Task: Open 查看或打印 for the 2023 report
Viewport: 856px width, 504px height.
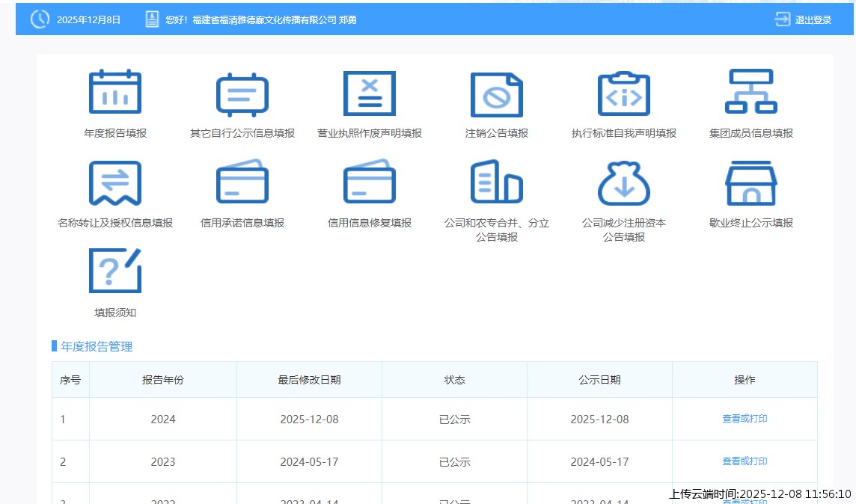Action: coord(744,461)
